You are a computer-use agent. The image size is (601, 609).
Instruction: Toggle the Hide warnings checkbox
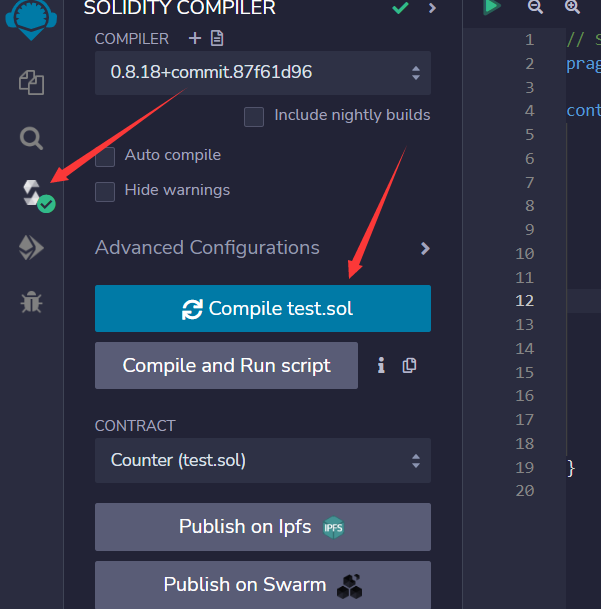pyautogui.click(x=105, y=192)
